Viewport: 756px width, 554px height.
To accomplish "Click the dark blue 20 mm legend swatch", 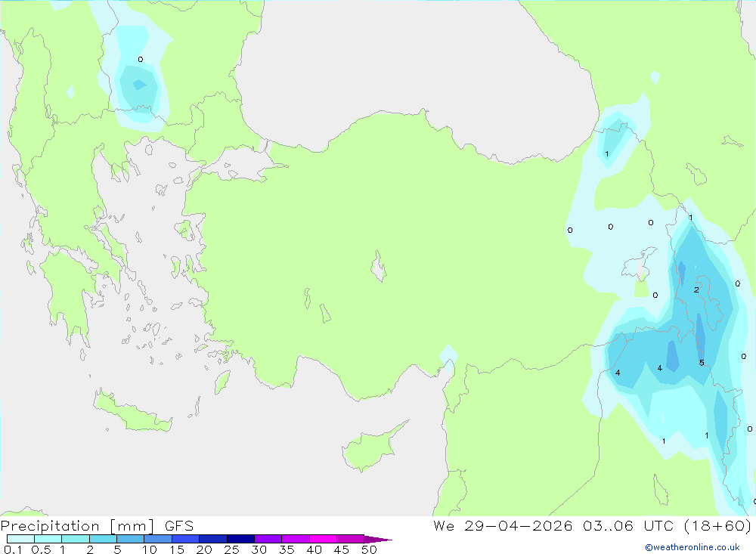I will coord(212,539).
